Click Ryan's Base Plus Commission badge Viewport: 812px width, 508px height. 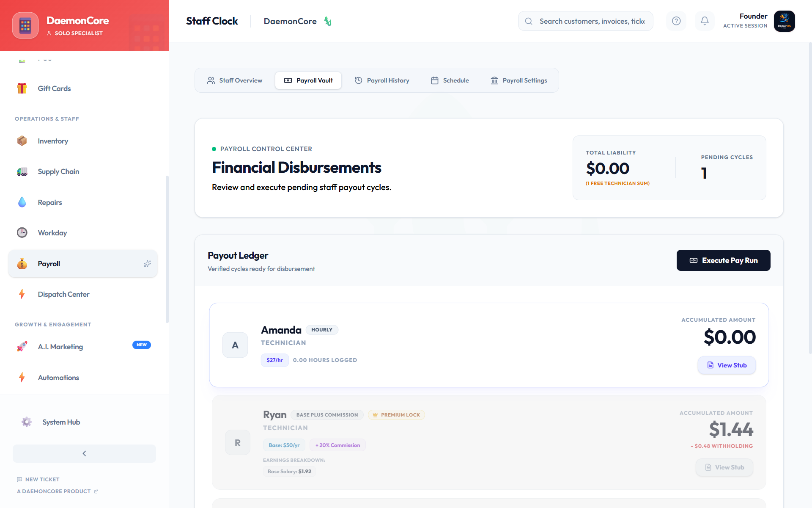327,415
